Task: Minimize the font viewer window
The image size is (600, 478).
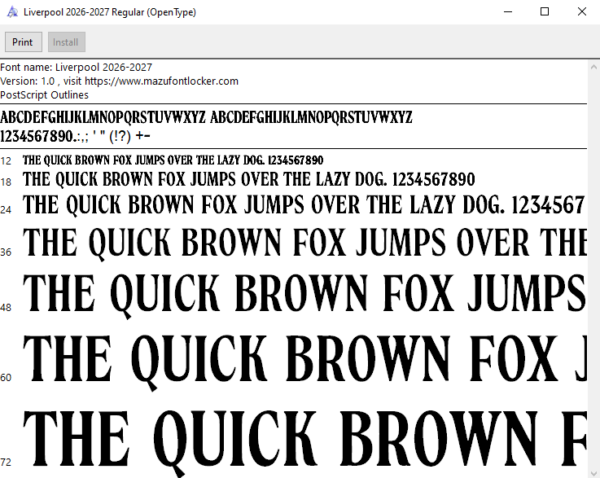Action: 508,12
